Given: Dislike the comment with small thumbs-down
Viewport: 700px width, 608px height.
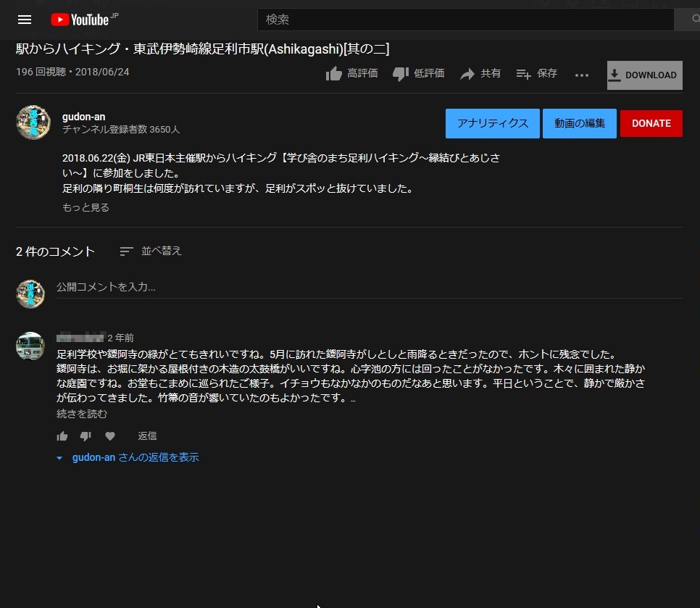Looking at the screenshot, I should pyautogui.click(x=86, y=436).
